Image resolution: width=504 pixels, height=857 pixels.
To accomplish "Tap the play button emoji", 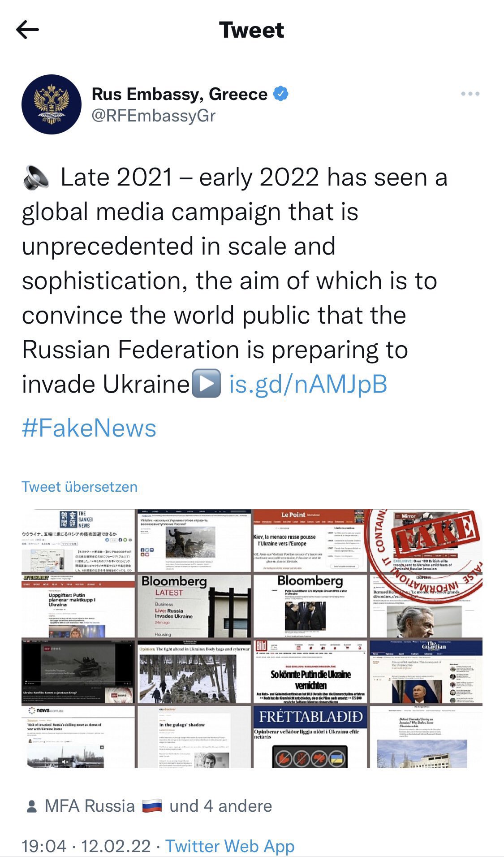I will point(206,384).
